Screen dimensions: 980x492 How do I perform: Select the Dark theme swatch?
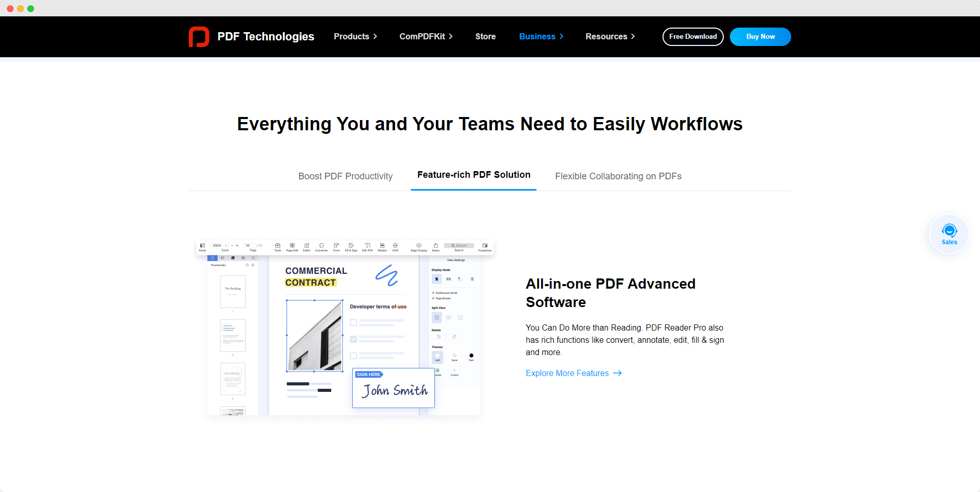pyautogui.click(x=471, y=356)
